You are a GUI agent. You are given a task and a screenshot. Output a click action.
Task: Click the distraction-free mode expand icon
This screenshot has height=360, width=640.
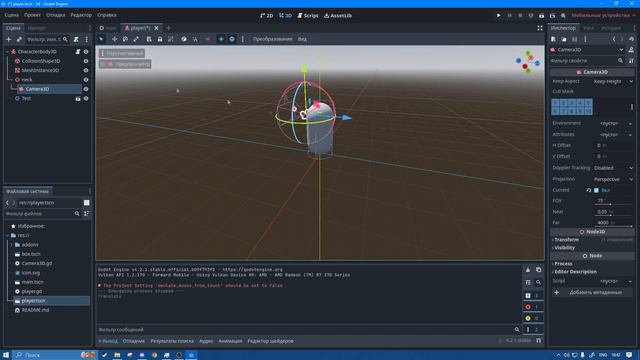pyautogui.click(x=540, y=28)
